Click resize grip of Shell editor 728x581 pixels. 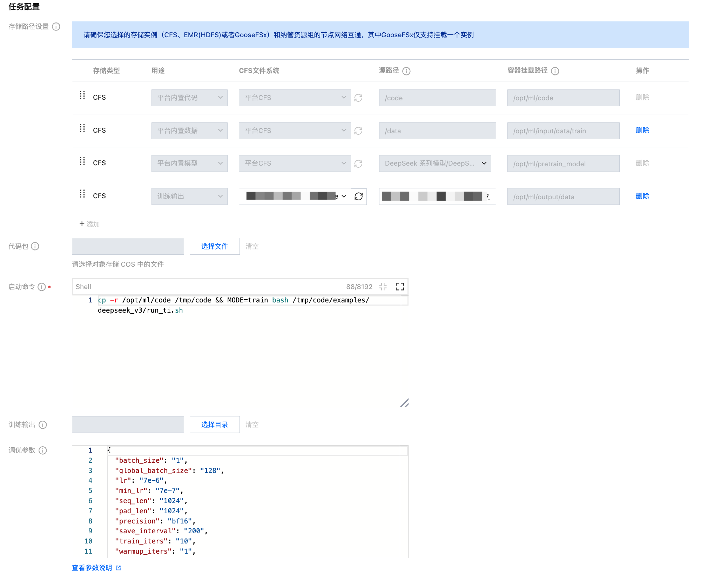[x=404, y=403]
